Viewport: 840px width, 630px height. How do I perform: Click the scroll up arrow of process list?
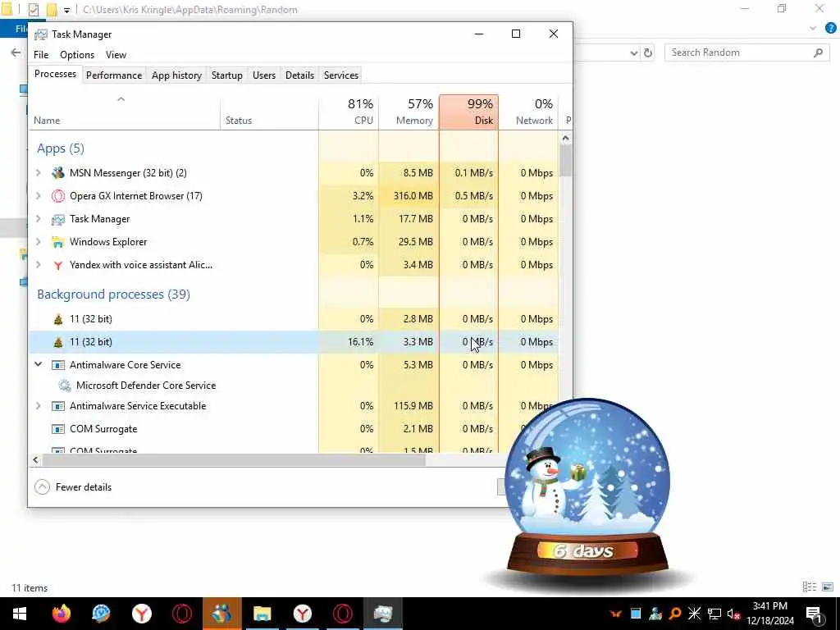(566, 138)
